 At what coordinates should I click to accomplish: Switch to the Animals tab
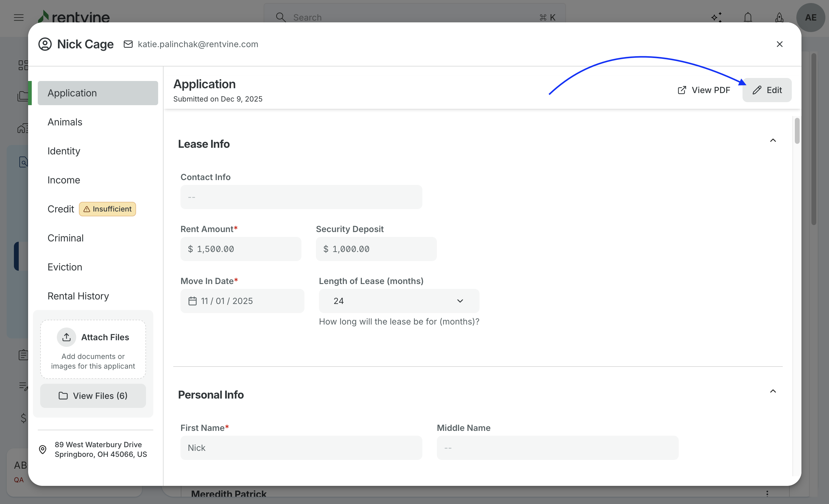pyautogui.click(x=65, y=122)
